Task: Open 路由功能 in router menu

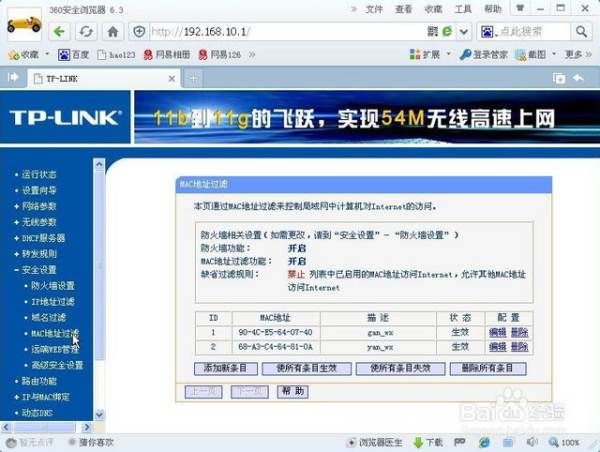Action: click(x=39, y=381)
